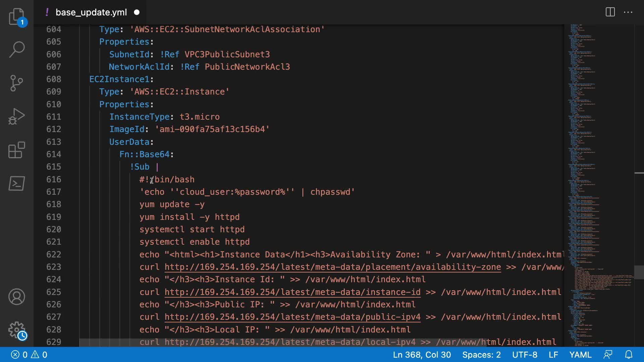Change indentation via the Spaces: 2 indicator
This screenshot has width=644, height=362.
coord(481,355)
